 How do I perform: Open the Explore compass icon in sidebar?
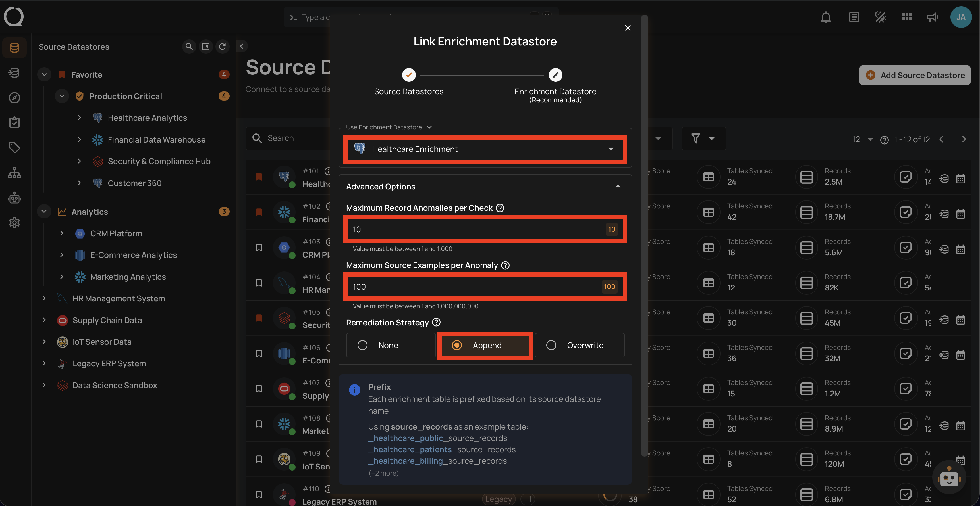click(x=14, y=98)
